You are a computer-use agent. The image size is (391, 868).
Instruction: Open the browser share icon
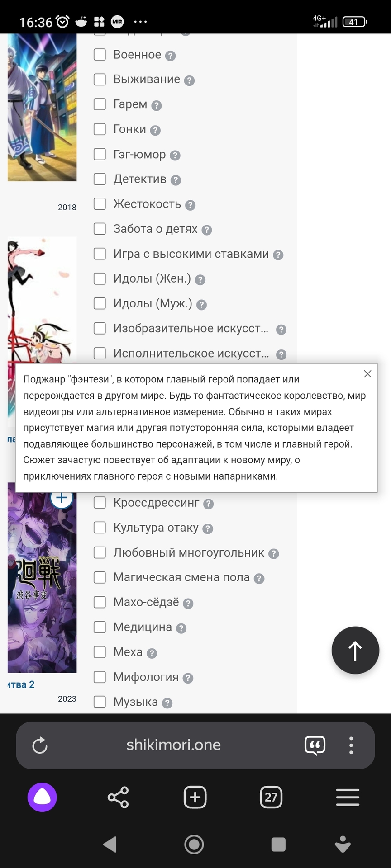point(118,797)
